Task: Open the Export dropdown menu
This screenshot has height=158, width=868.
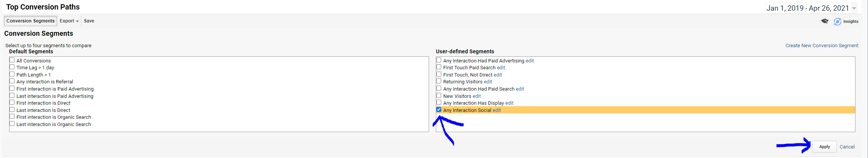Action: point(69,21)
